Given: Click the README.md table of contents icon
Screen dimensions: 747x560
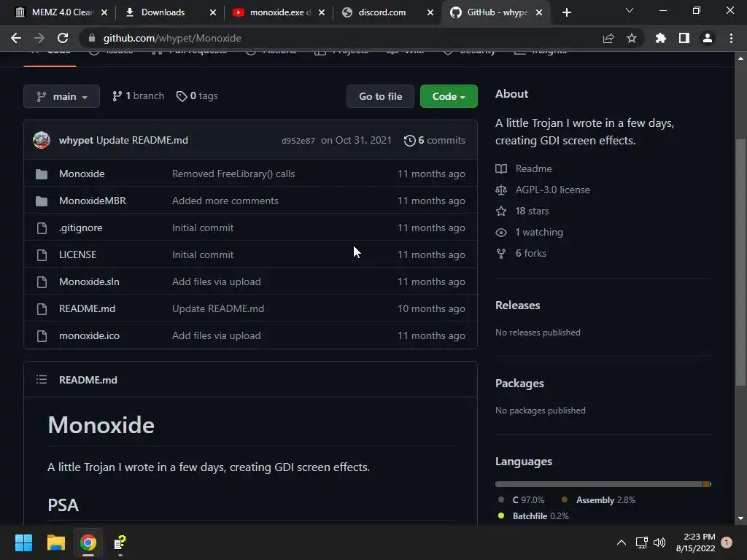Looking at the screenshot, I should click(42, 379).
